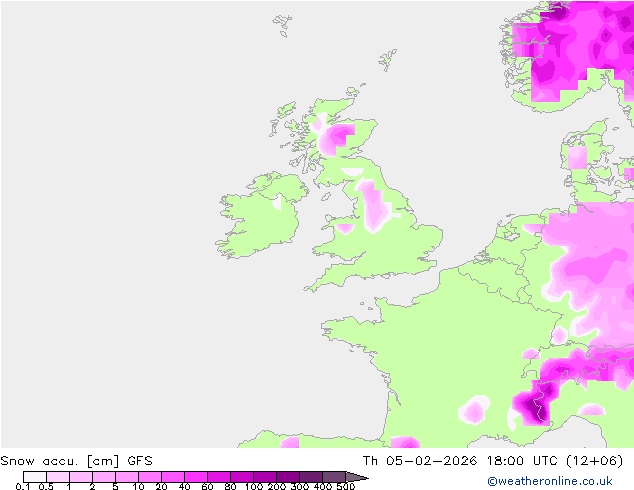Select the 60–80 cm legend swatch

tap(219, 477)
